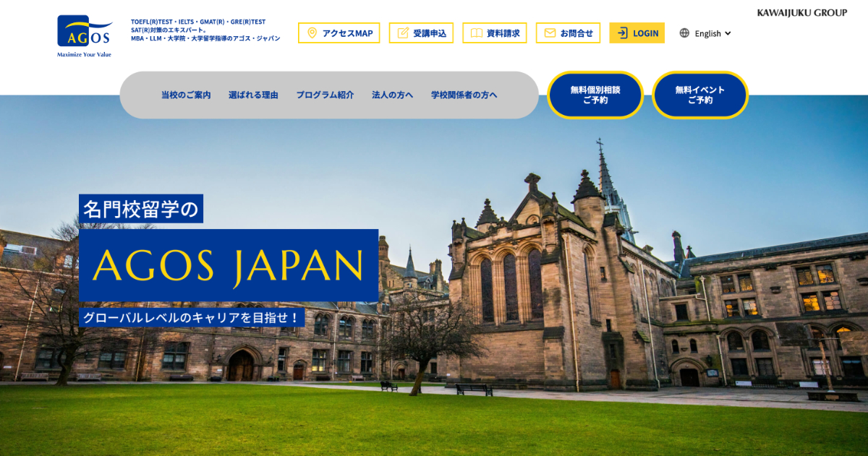Open the 学校関係者の方へ menu
The width and height of the screenshot is (868, 456).
464,95
